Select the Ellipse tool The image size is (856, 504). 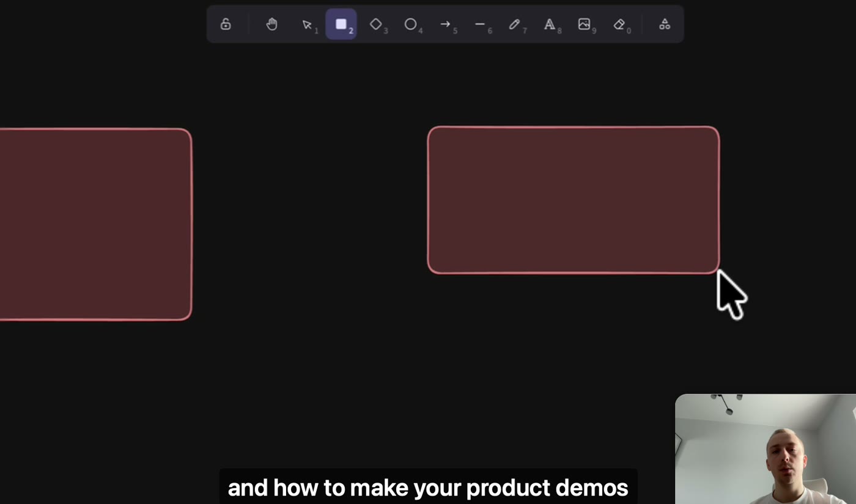point(411,24)
